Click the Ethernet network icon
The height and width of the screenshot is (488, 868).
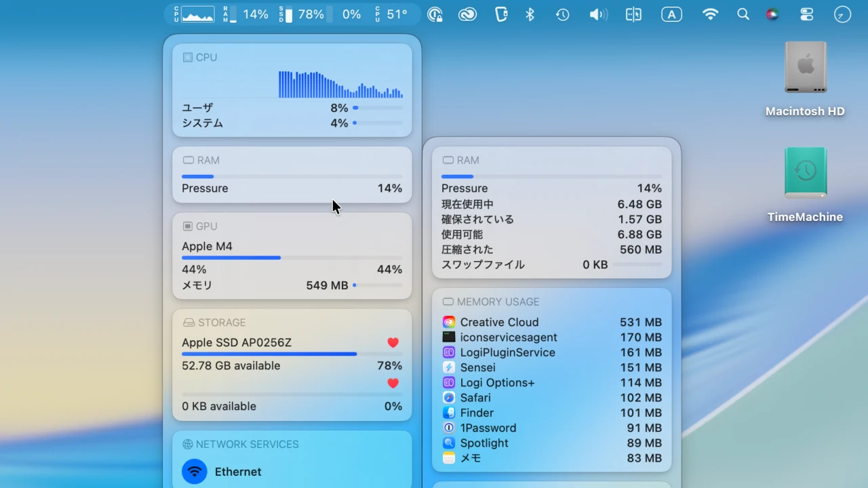click(195, 472)
